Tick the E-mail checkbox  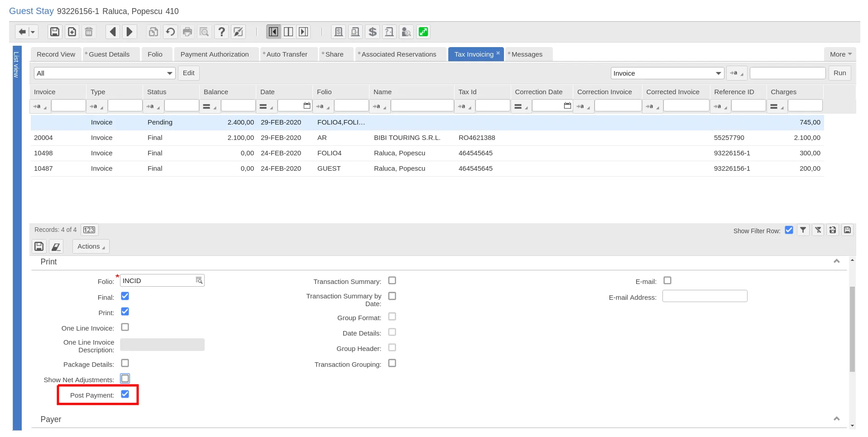pos(667,281)
